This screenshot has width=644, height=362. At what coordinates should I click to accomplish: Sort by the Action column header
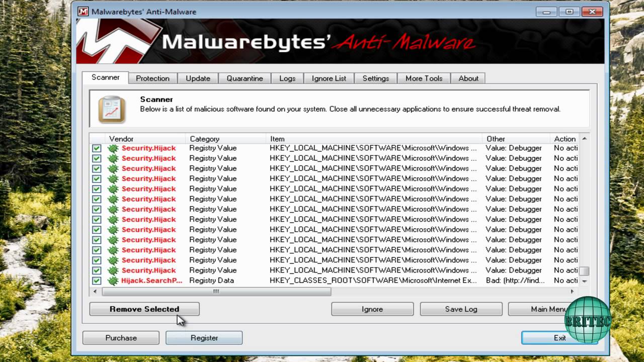pos(565,139)
